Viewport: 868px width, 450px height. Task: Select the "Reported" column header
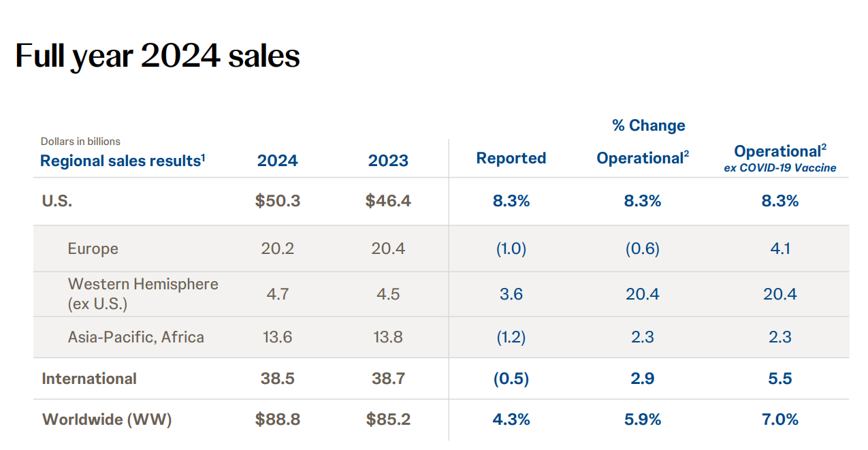click(x=511, y=159)
